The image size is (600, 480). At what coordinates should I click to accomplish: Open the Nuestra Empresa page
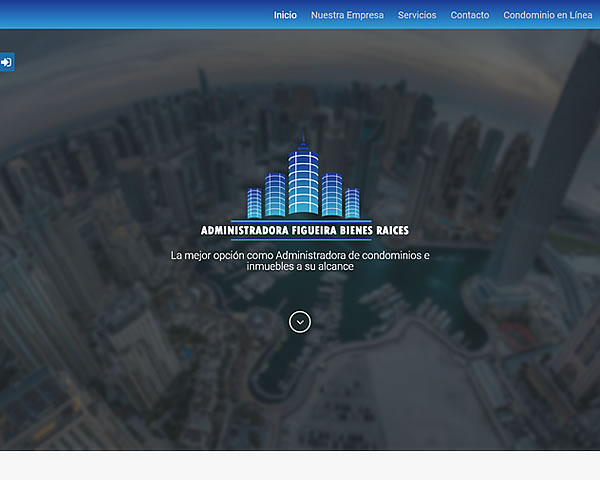[x=347, y=15]
